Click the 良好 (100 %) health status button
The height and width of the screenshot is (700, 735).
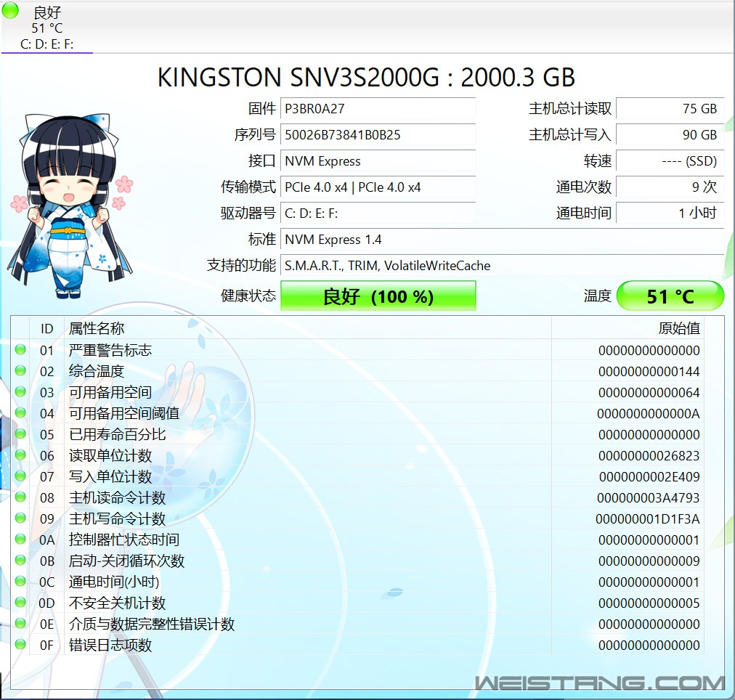point(378,296)
